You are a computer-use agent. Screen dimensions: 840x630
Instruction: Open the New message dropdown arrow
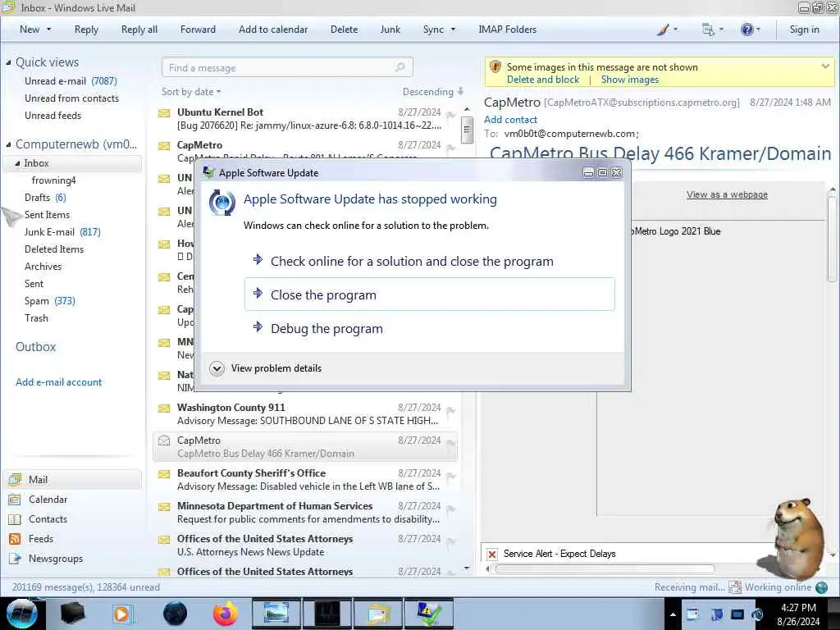point(48,30)
